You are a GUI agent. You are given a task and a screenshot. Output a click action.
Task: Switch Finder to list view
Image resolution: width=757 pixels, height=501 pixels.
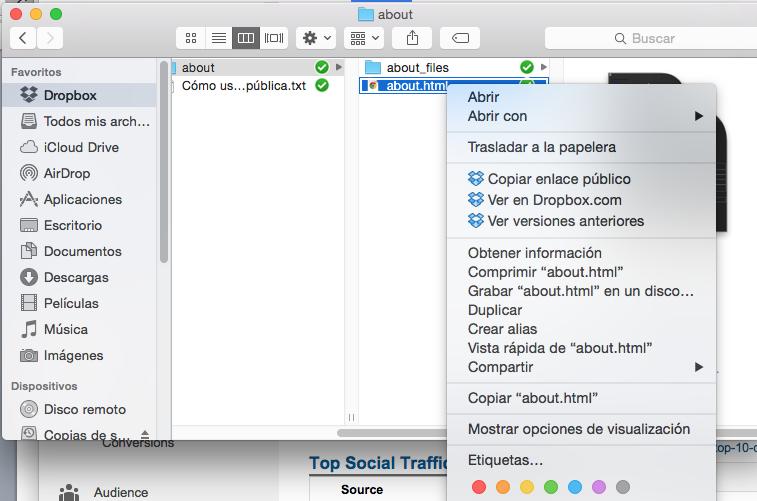tap(218, 38)
